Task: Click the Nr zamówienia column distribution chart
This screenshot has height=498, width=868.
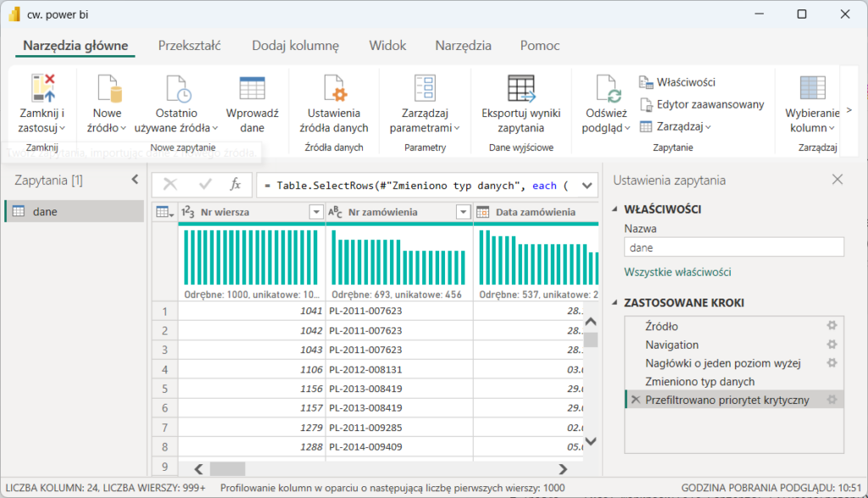Action: coord(398,257)
